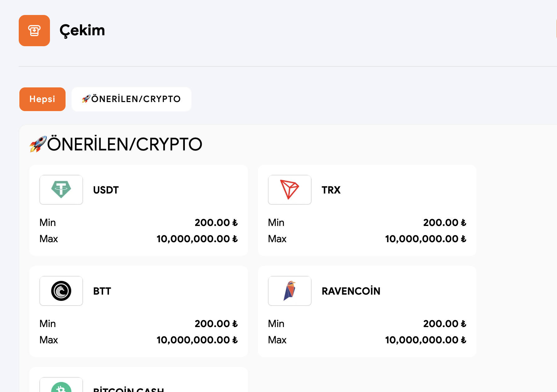Click the rocket emoji in the crypto tab
The image size is (557, 392).
(86, 99)
